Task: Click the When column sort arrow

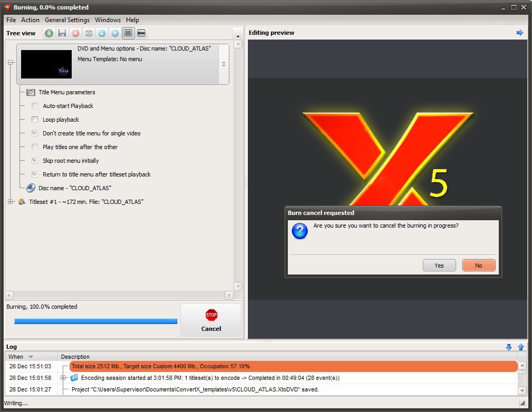Action: (x=31, y=357)
